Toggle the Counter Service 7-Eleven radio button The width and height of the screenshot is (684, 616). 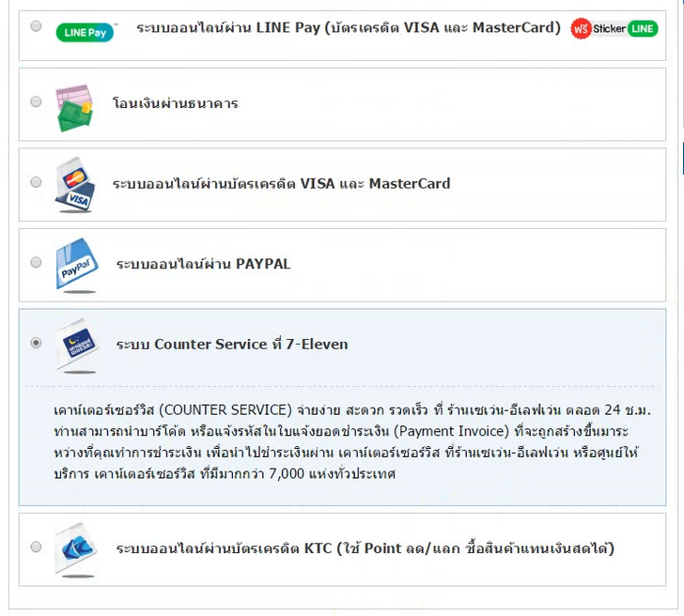pos(37,344)
